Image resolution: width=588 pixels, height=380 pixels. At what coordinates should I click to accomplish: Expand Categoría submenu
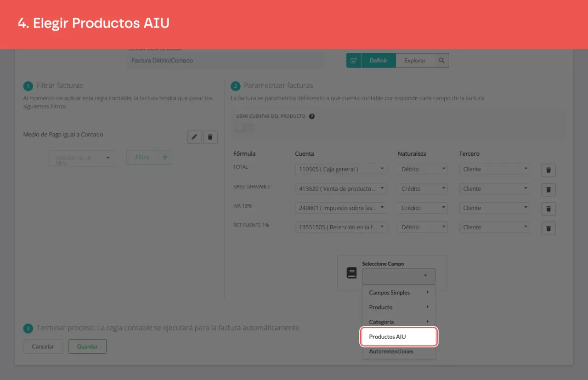click(399, 322)
